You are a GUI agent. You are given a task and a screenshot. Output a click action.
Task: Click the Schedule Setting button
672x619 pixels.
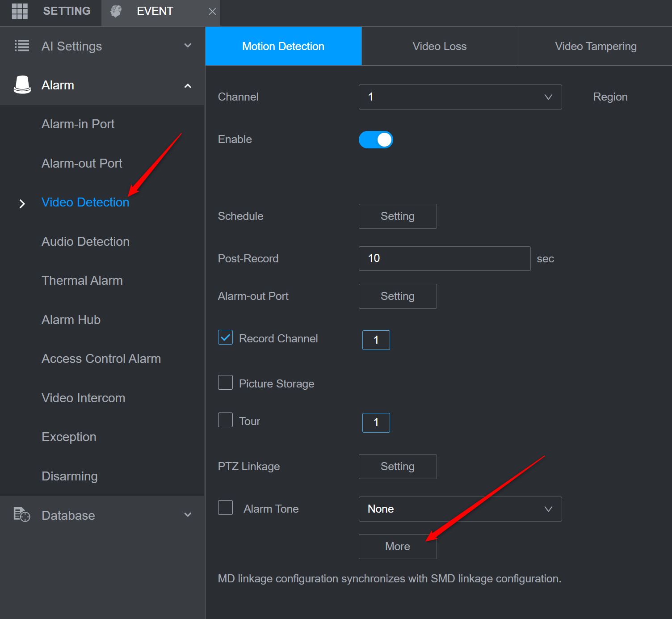398,216
